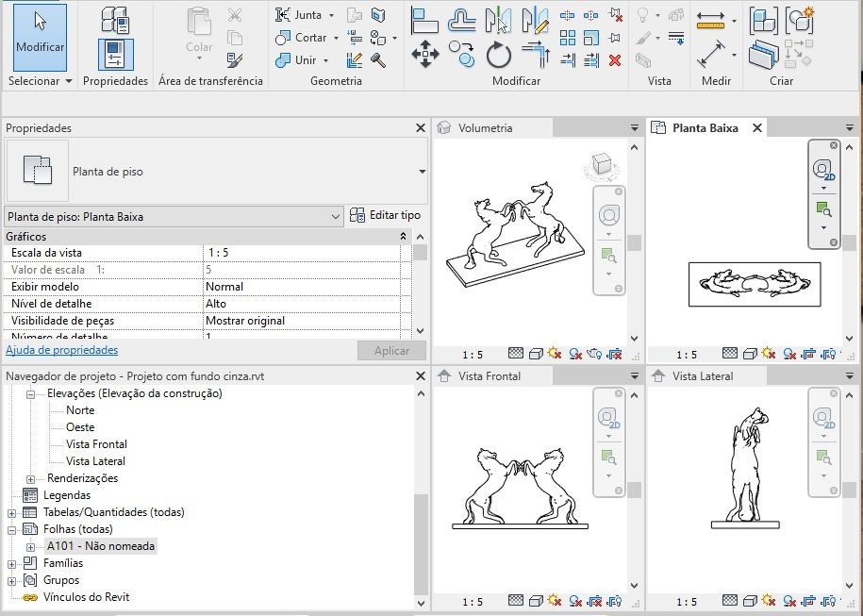Expand the A101 - Não nomeada sheet
Viewport: 863px width, 616px height.
[30, 547]
